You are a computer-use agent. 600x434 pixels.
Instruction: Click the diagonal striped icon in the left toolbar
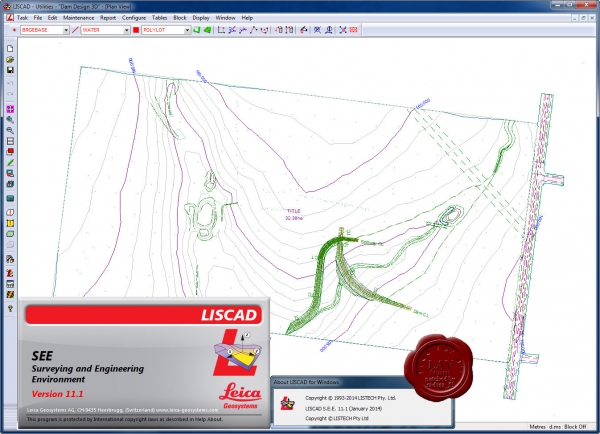click(x=10, y=295)
